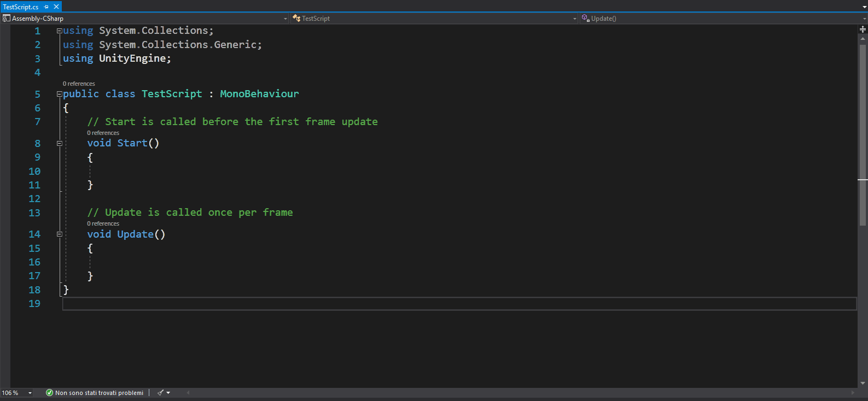Viewport: 868px width, 401px height.
Task: Click line number 14 in the margin
Action: 34,234
